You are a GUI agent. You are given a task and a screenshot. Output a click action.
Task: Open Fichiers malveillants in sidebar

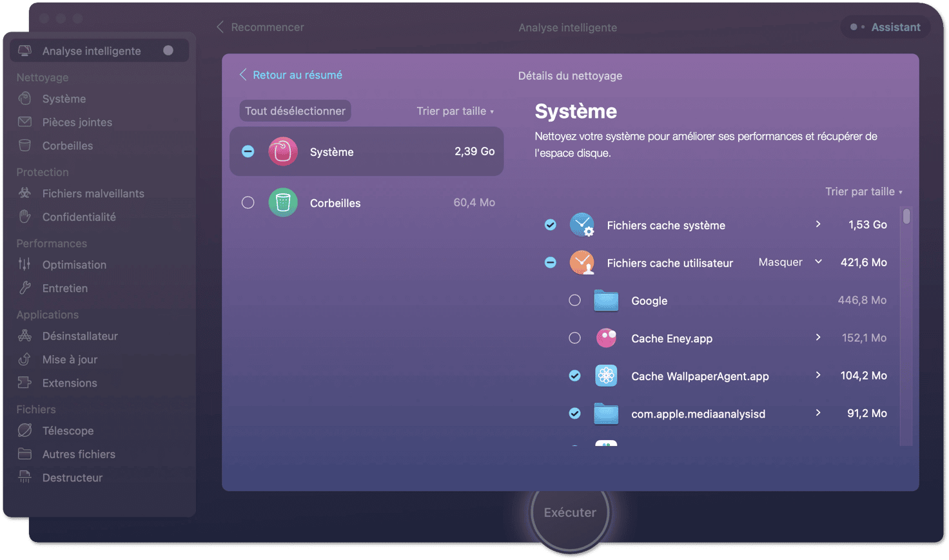point(93,193)
